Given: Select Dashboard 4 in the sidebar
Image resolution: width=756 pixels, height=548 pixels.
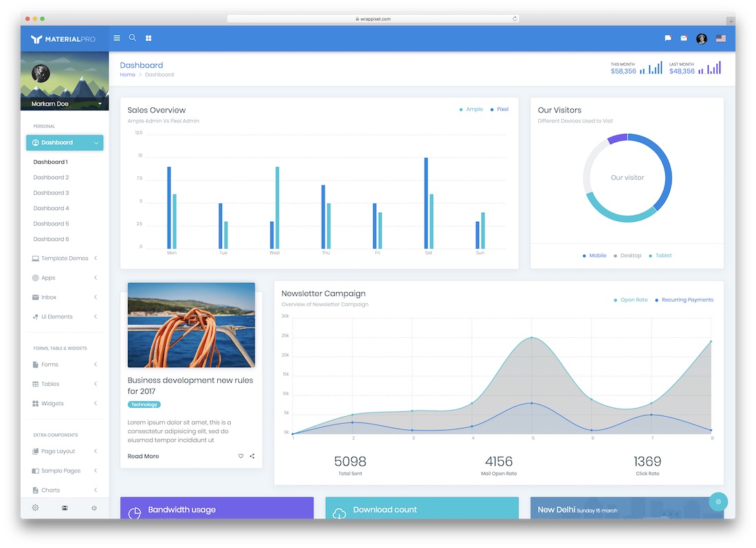Looking at the screenshot, I should [x=51, y=208].
